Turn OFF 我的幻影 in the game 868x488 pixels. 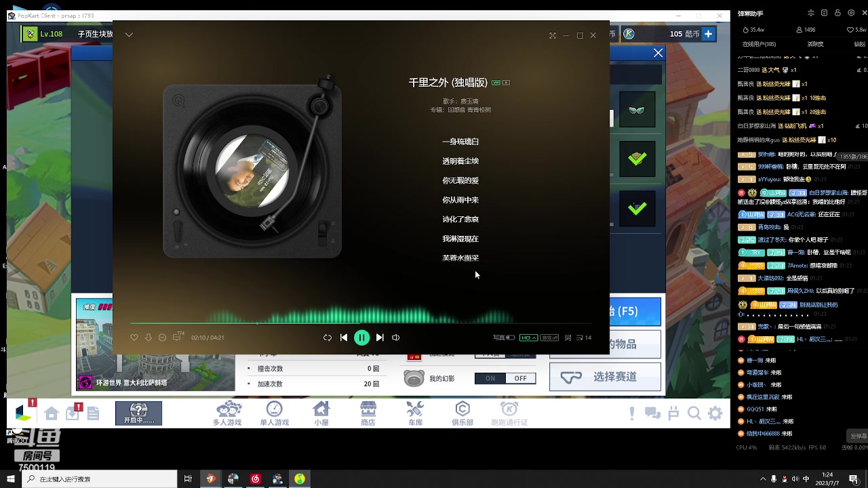(x=521, y=378)
